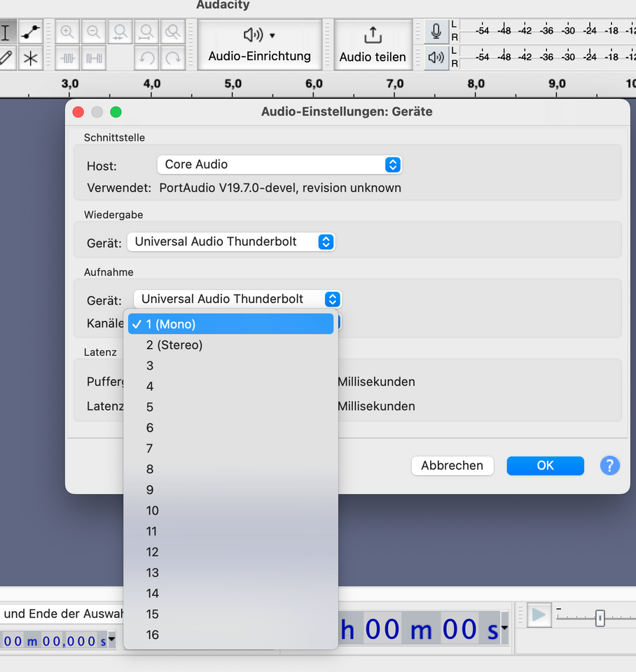Click the Zoom In magnifier

click(x=67, y=32)
